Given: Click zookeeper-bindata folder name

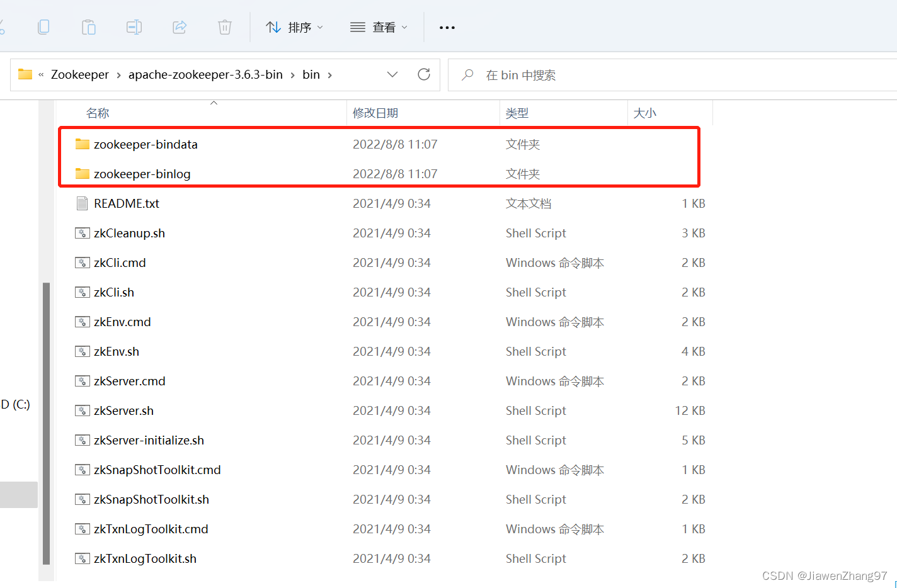Looking at the screenshot, I should point(146,144).
